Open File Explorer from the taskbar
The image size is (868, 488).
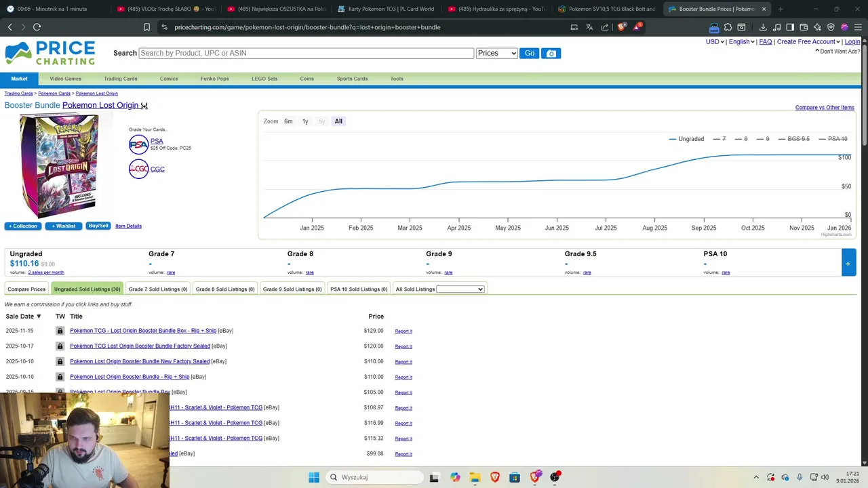coord(475,477)
